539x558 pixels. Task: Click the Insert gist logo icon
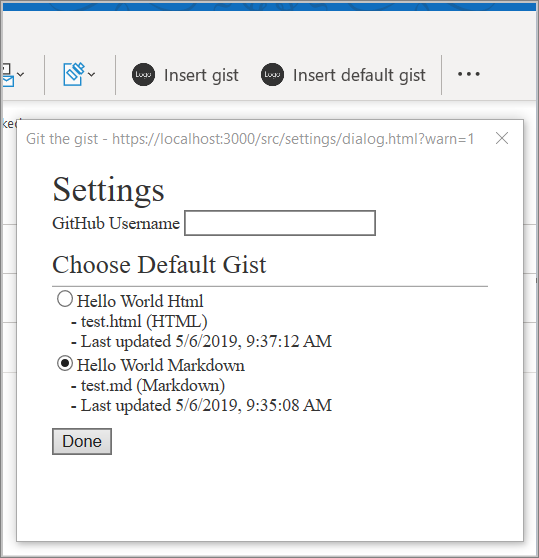click(143, 74)
